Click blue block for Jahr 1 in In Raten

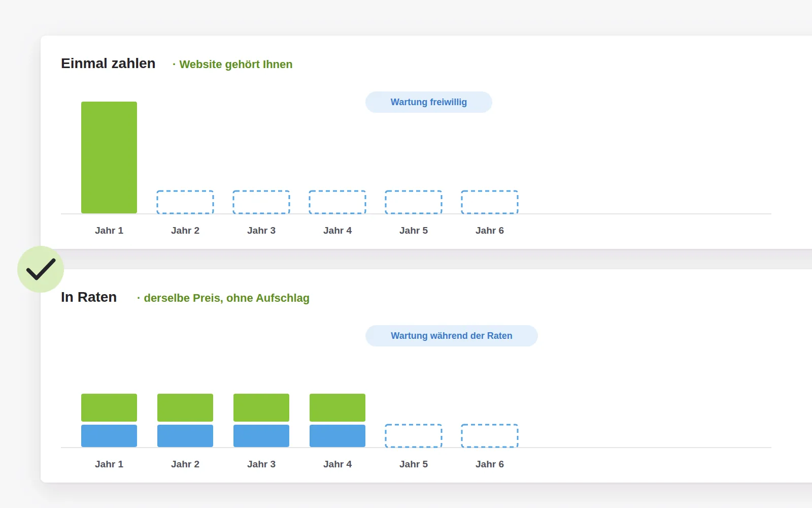point(109,436)
